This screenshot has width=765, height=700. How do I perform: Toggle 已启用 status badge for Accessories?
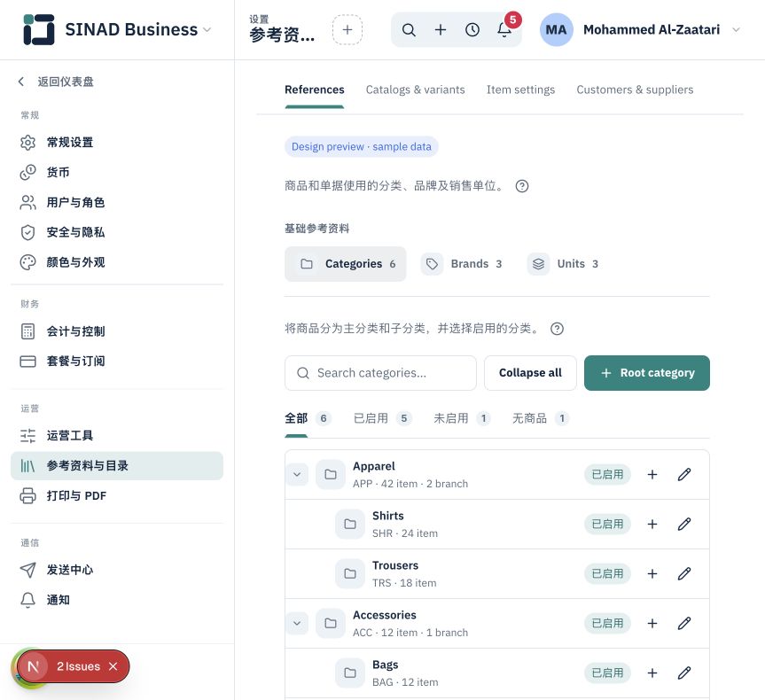607,624
